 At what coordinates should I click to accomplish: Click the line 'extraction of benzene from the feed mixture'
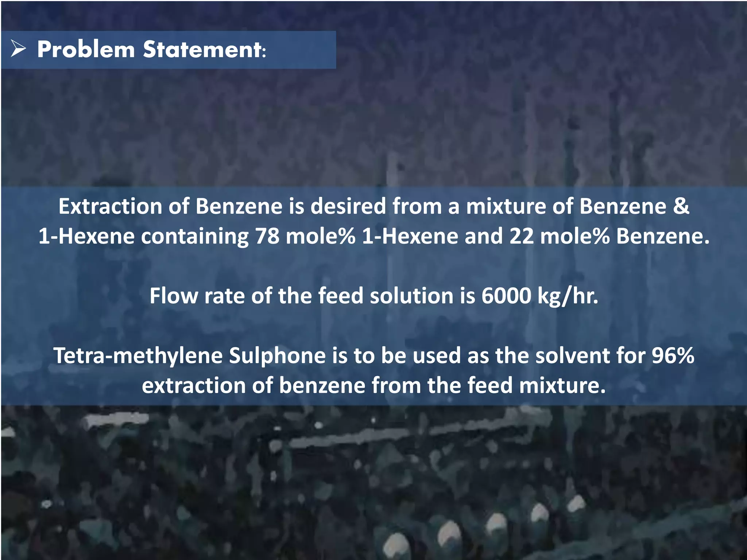click(x=374, y=385)
